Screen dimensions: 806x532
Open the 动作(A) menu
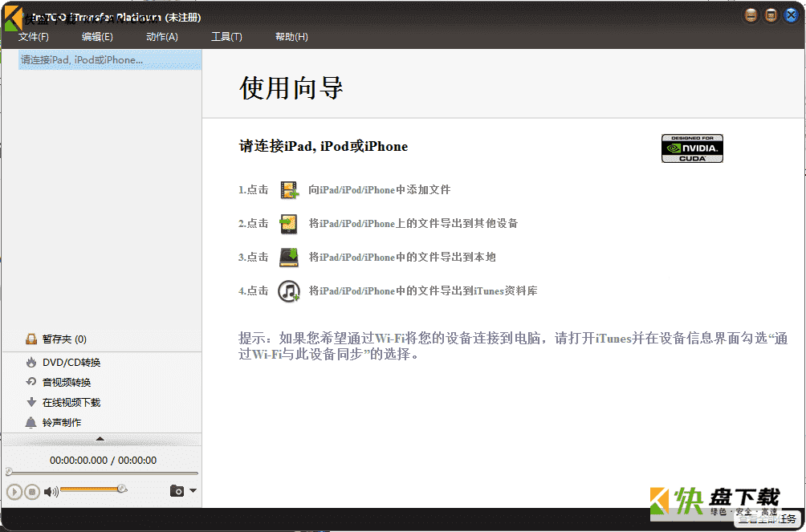[162, 36]
